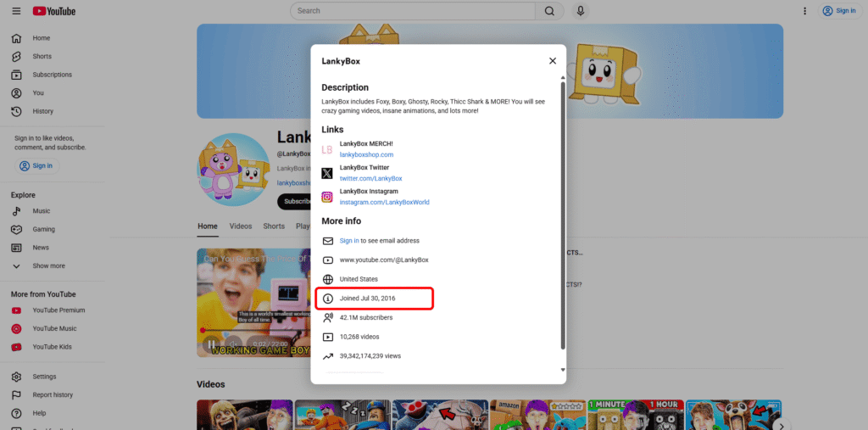The width and height of the screenshot is (868, 430).
Task: Select the Home channel tab
Action: click(x=208, y=226)
